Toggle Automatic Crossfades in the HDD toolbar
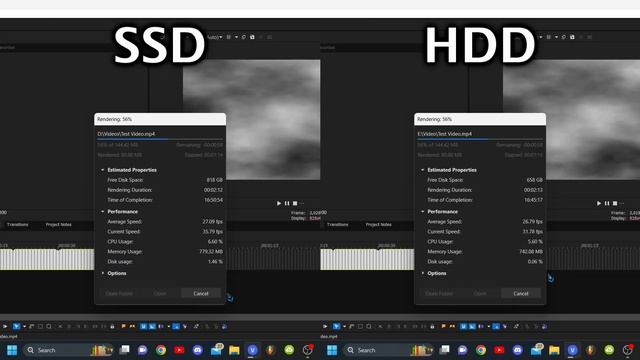The height and width of the screenshot is (360, 640). pos(472,326)
